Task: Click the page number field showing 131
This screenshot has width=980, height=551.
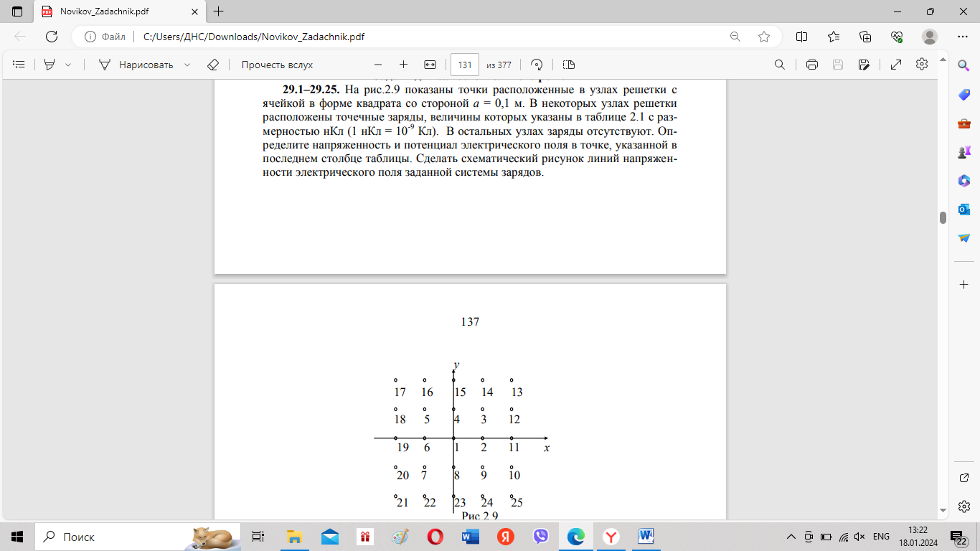Action: [x=464, y=65]
